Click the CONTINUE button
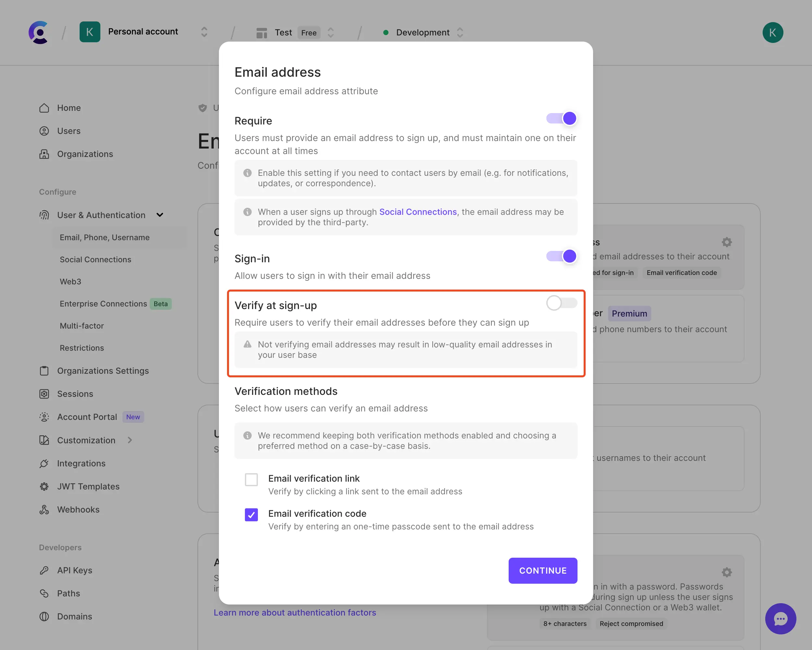The image size is (812, 650). 542,570
